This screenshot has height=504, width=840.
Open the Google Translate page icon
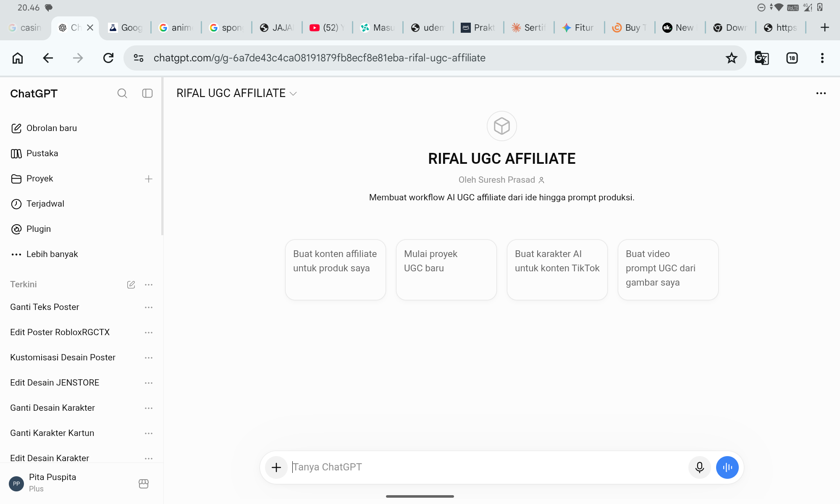(762, 58)
